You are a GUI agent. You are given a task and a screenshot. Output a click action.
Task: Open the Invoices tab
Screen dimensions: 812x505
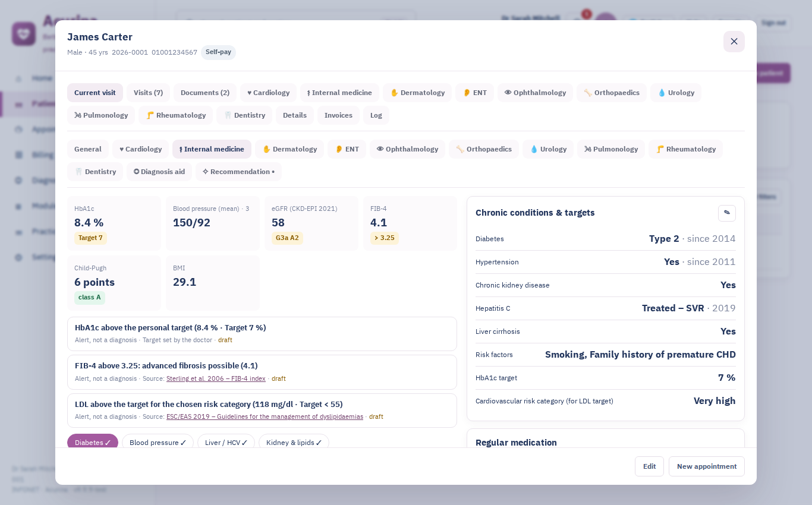click(338, 115)
